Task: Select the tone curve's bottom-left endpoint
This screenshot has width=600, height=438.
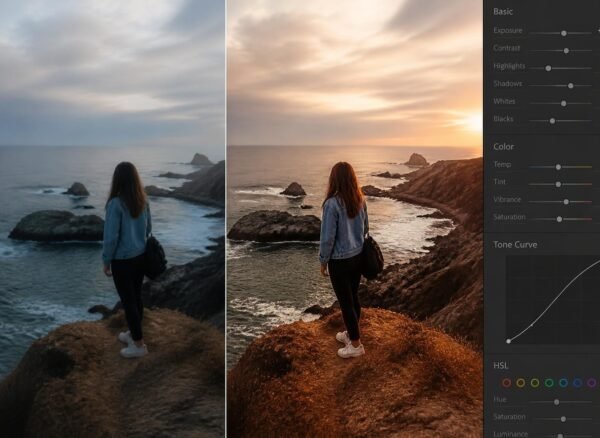Action: point(509,341)
